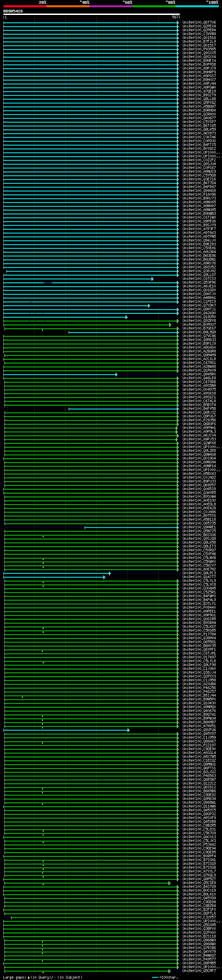The width and height of the screenshot is (222, 980).
Task: Select hit label UniRef100_C6TJM1
Action: coord(199,653)
